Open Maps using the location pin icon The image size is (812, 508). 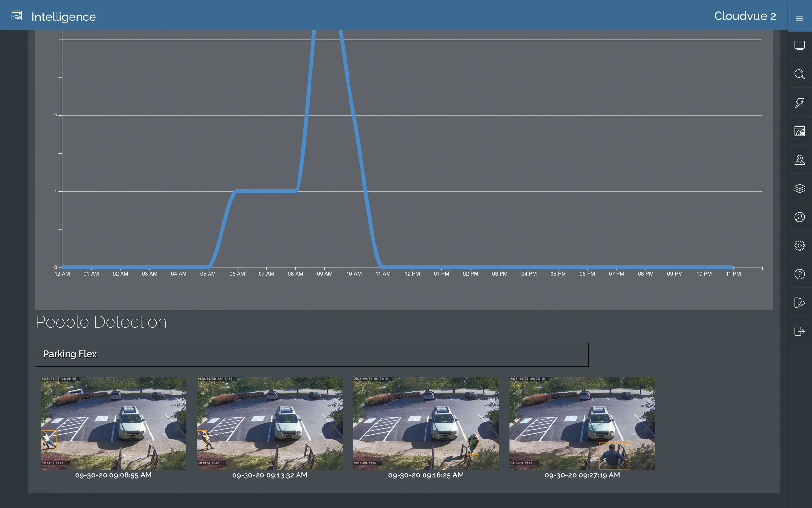tap(800, 160)
